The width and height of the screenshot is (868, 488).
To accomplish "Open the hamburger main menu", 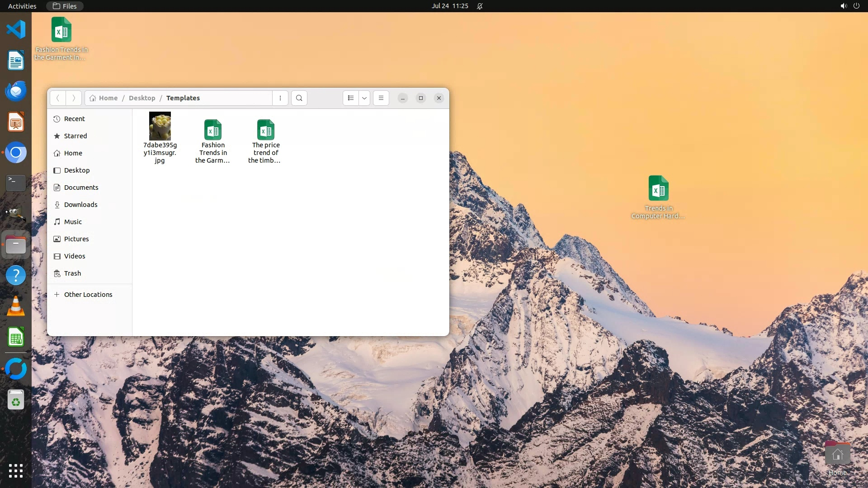I will (381, 98).
